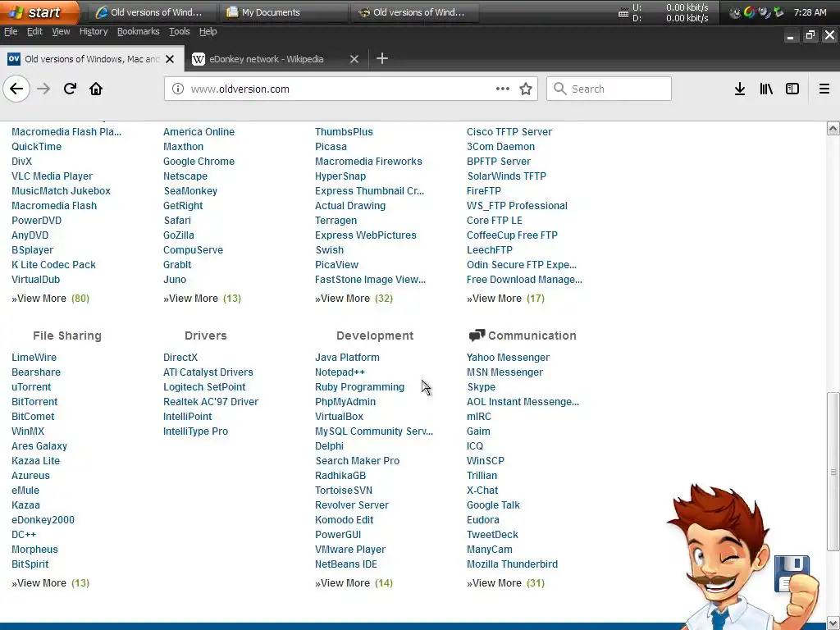Open the uTorrent link

pyautogui.click(x=31, y=387)
